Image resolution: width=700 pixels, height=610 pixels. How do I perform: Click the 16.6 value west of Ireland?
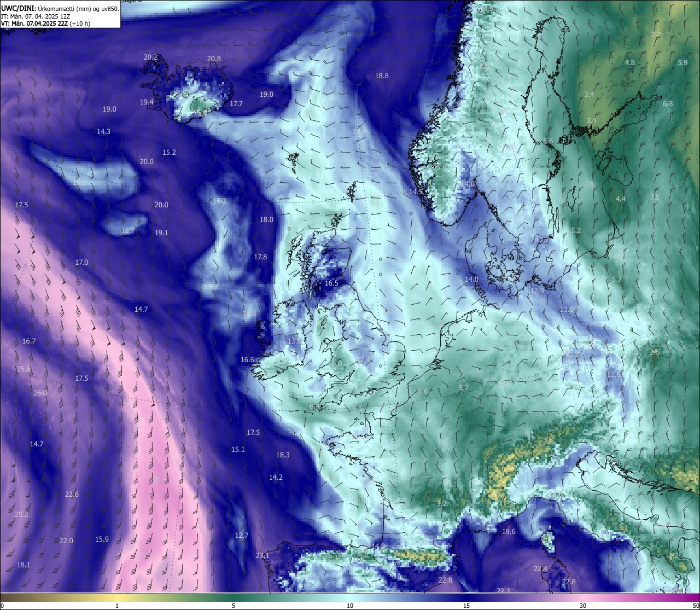[247, 360]
